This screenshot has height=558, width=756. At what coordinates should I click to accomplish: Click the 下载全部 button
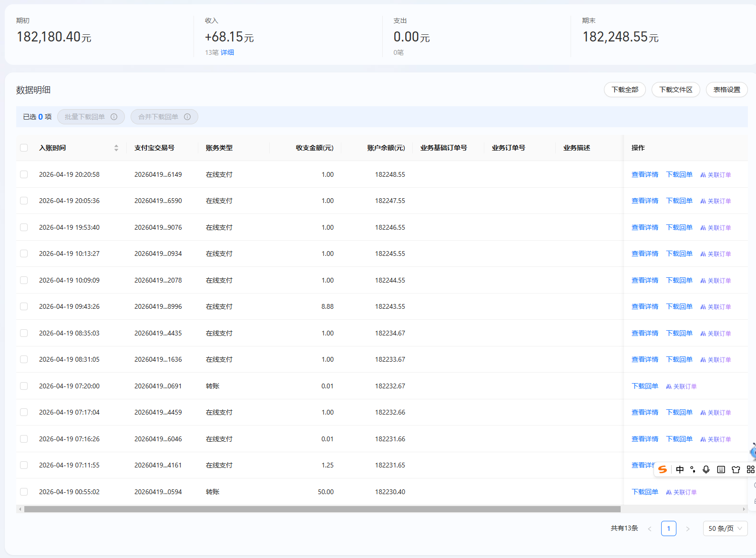(624, 90)
